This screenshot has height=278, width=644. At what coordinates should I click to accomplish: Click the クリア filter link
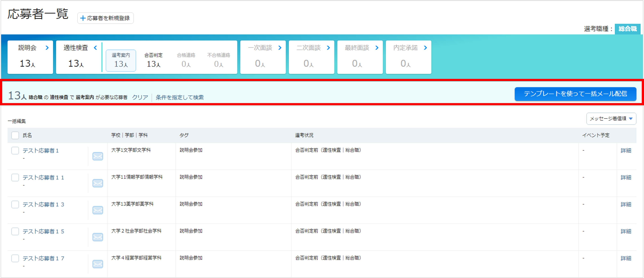[x=140, y=97]
